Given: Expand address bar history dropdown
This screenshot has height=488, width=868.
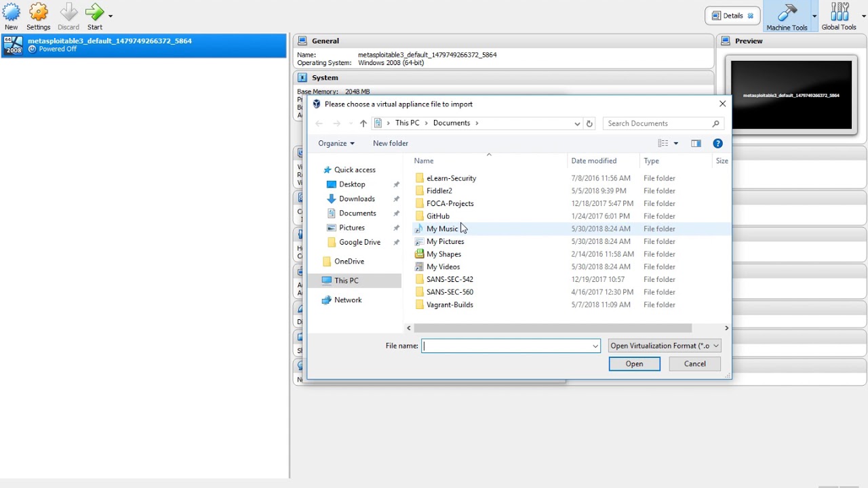Looking at the screenshot, I should coord(577,123).
